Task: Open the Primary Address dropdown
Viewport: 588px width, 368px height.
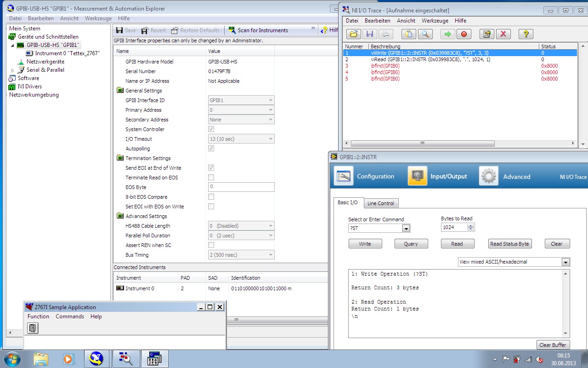Action: (x=241, y=110)
